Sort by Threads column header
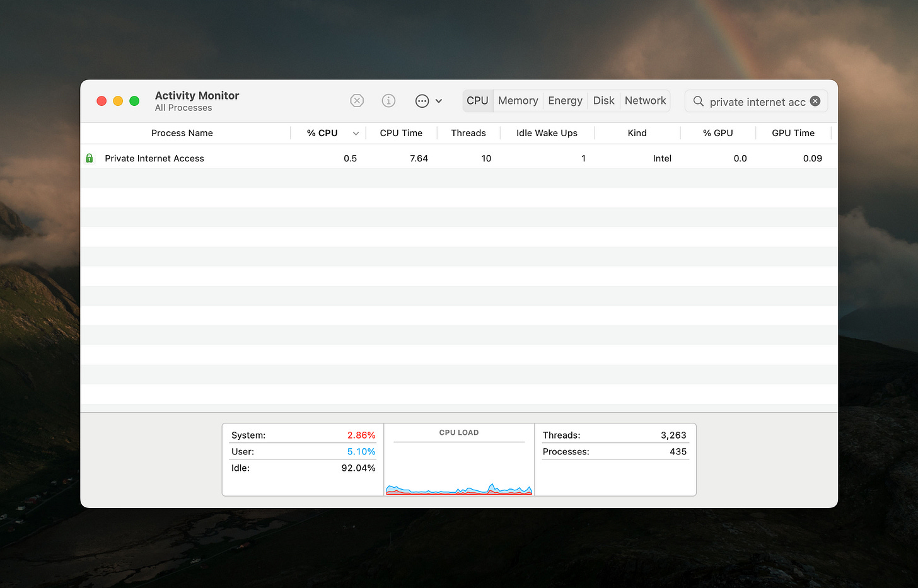The image size is (918, 588). point(468,133)
